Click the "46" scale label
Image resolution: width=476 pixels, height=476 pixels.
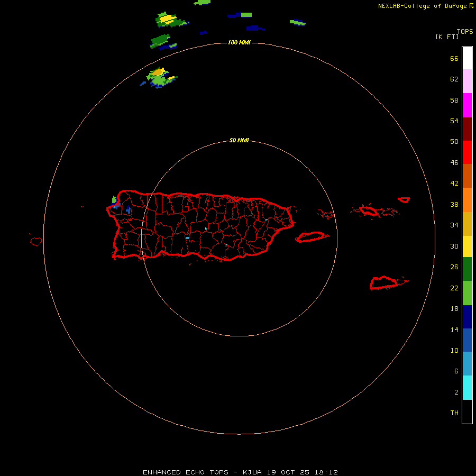point(454,163)
